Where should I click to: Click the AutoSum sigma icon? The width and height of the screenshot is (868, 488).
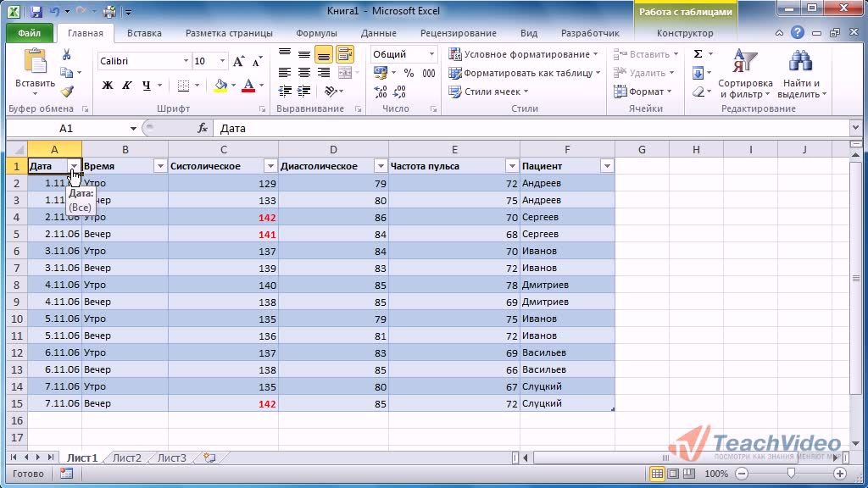[698, 54]
